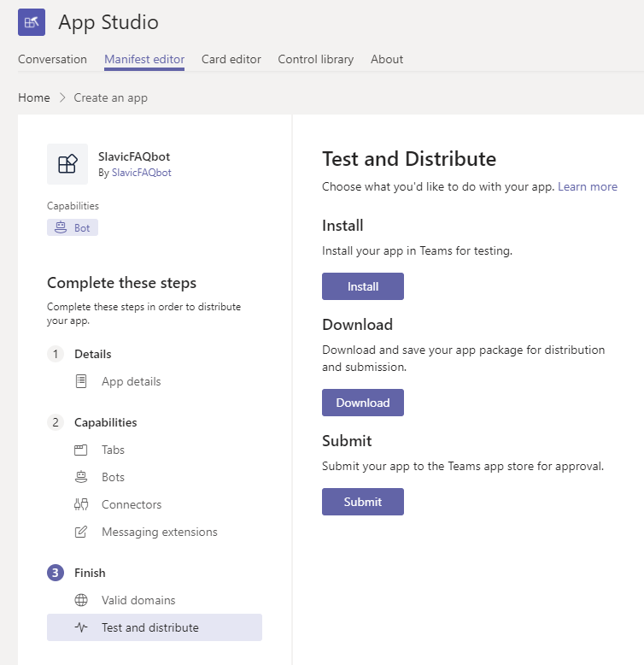Click the App details document icon

coord(81,381)
